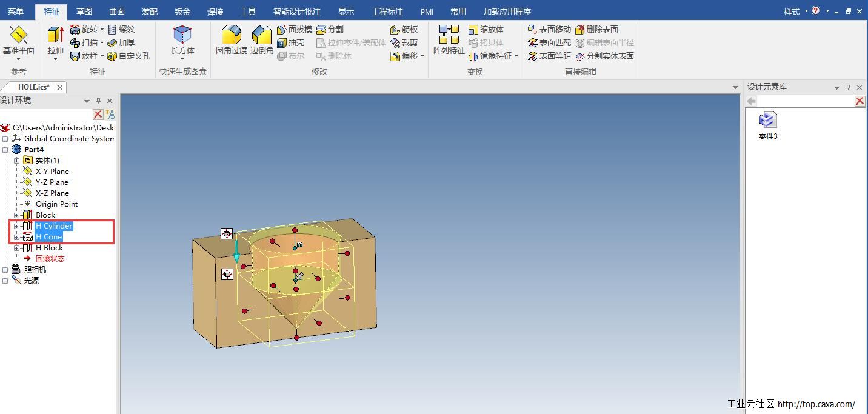Switch to the 工程标注 annotation tab
The height and width of the screenshot is (414, 868).
pyautogui.click(x=387, y=12)
